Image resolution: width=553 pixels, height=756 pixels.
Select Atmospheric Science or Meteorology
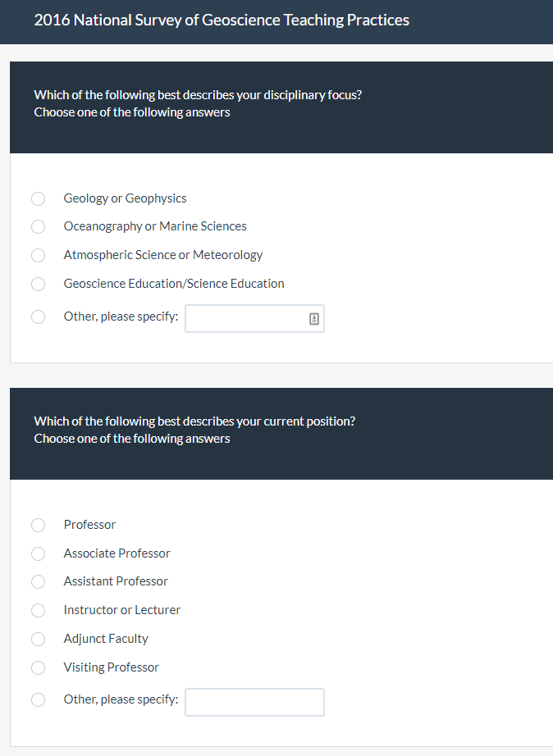click(38, 255)
